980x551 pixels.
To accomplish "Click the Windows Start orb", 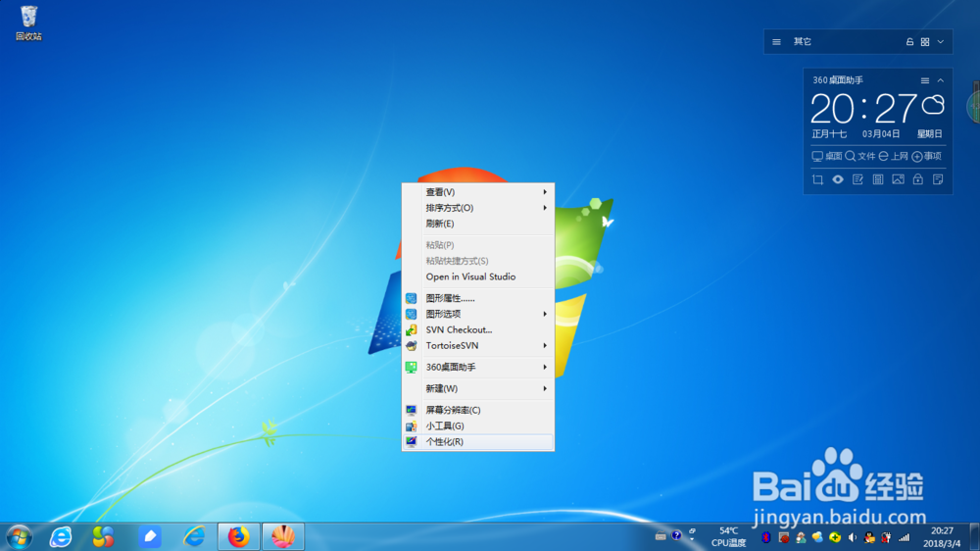I will (x=20, y=536).
